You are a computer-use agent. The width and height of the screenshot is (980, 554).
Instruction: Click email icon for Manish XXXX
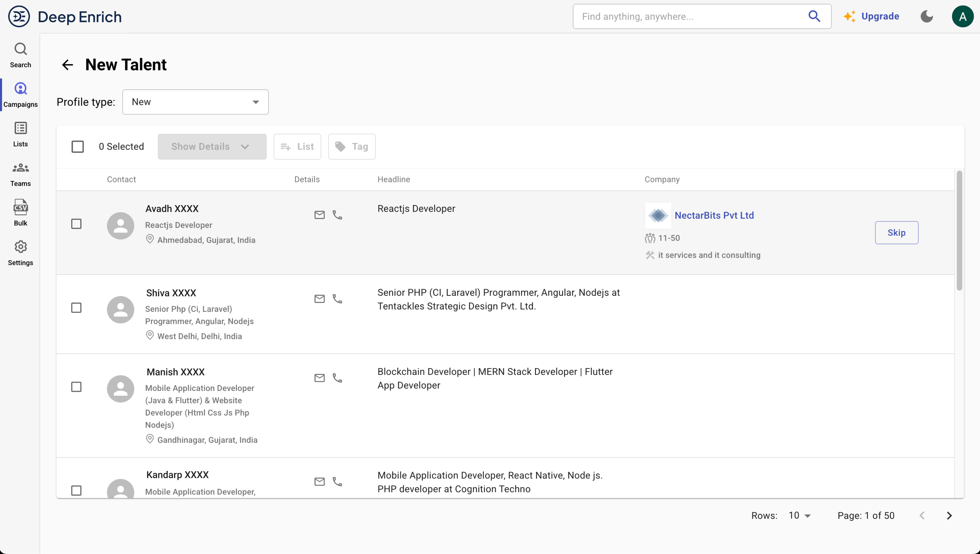[x=320, y=378]
